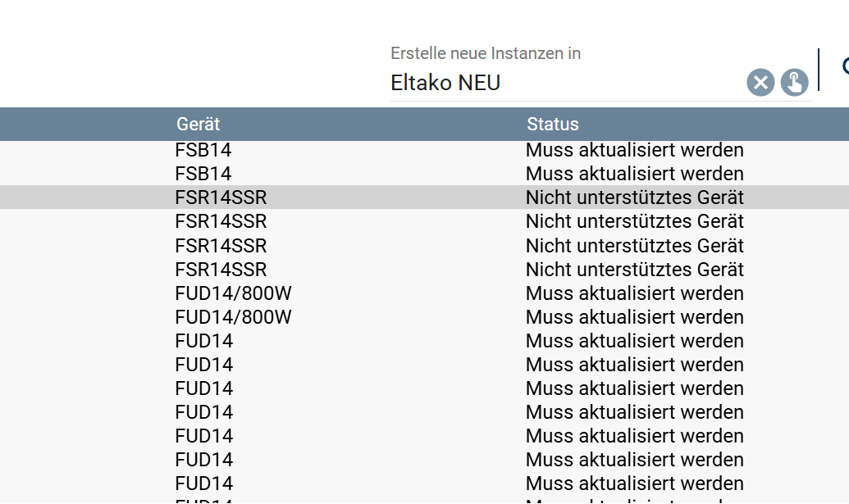Clear the Eltako NEU selection with X icon
Image resolution: width=849 pixels, height=504 pixels.
[760, 83]
